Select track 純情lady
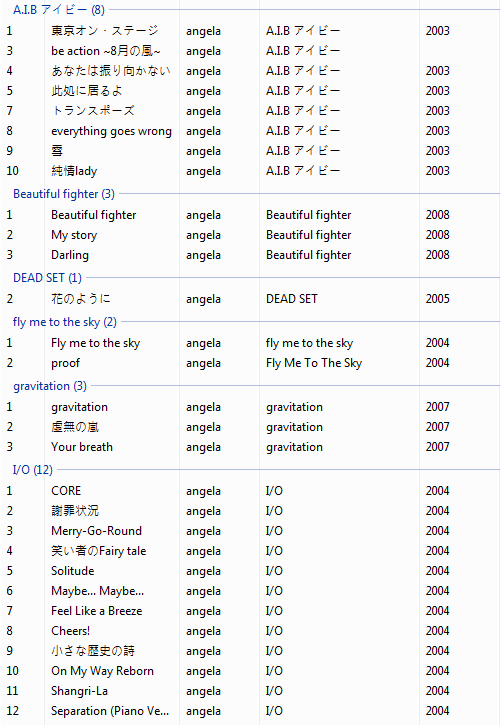Screen dimensions: 500x725 pyautogui.click(x=74, y=171)
